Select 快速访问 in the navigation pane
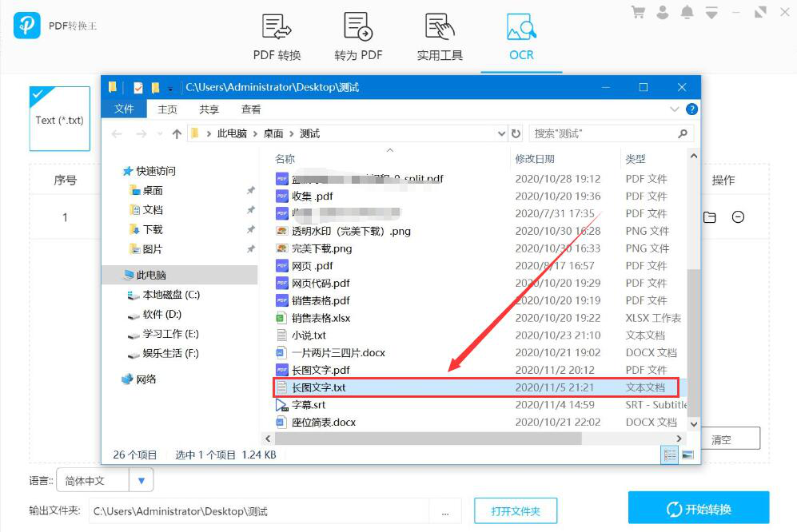 click(x=149, y=171)
